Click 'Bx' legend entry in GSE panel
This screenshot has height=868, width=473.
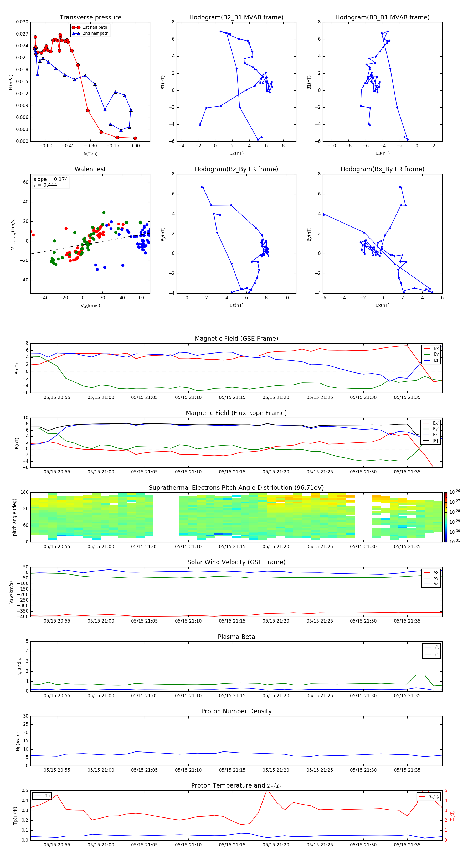[431, 349]
